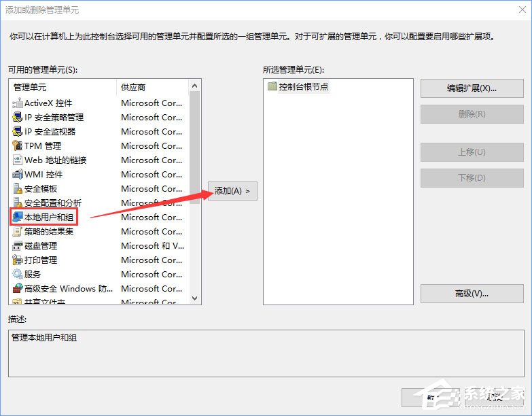Select 高级安全 Windows 防... entry
Viewport: 532px width, 416px height.
pyautogui.click(x=69, y=288)
